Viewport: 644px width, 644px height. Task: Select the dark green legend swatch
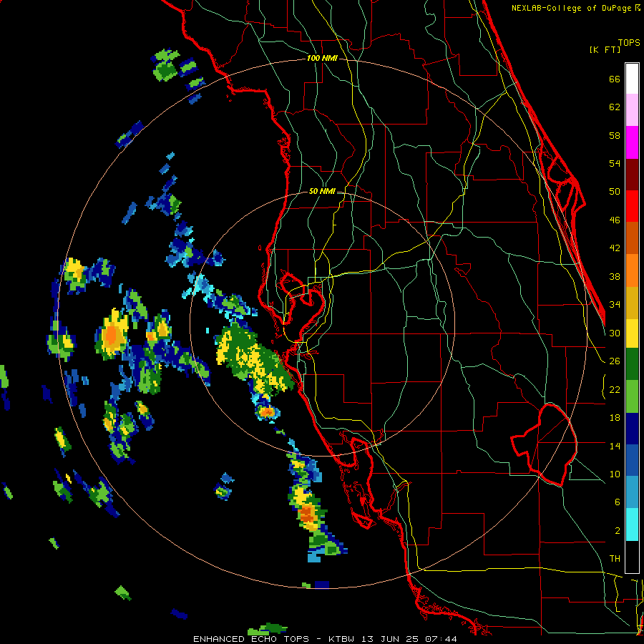coord(632,364)
